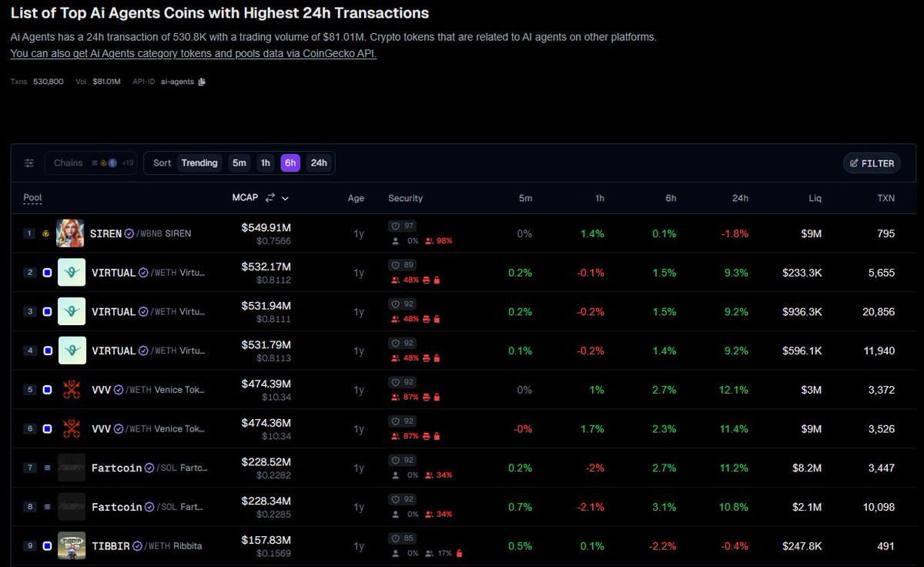Select the 1h sort interval
Screen dimensions: 924x567
265,163
